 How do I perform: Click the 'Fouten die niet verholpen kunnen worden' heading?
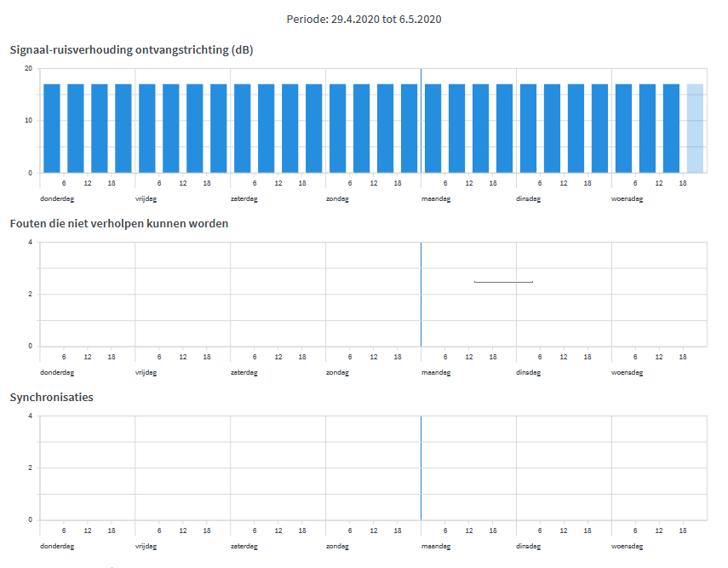(x=118, y=223)
